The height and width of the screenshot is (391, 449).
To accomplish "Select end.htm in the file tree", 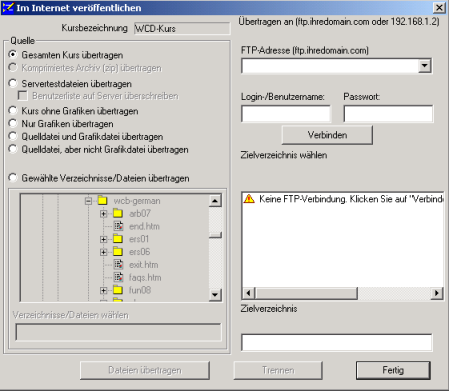I will pyautogui.click(x=144, y=226).
